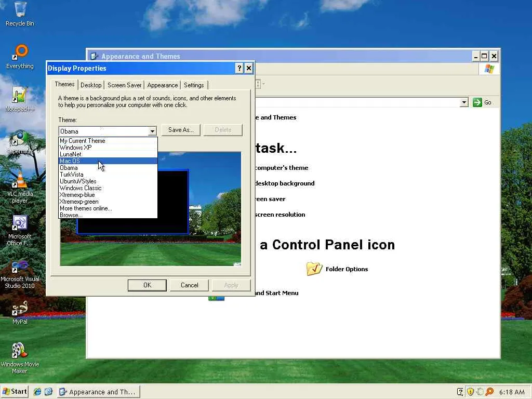The image size is (532, 399).
Task: Switch to the Themes tab
Action: click(64, 84)
